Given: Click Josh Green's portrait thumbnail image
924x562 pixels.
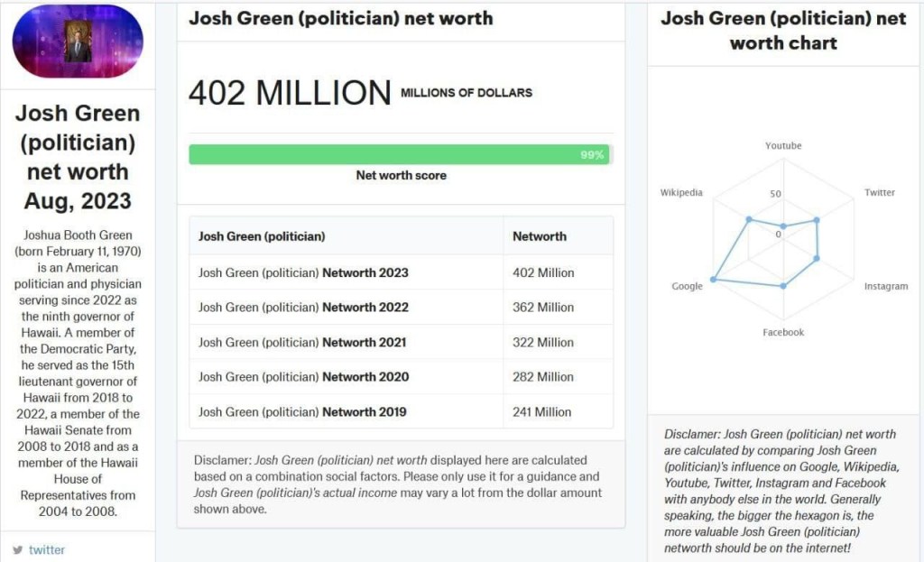Looking at the screenshot, I should coord(78,41).
